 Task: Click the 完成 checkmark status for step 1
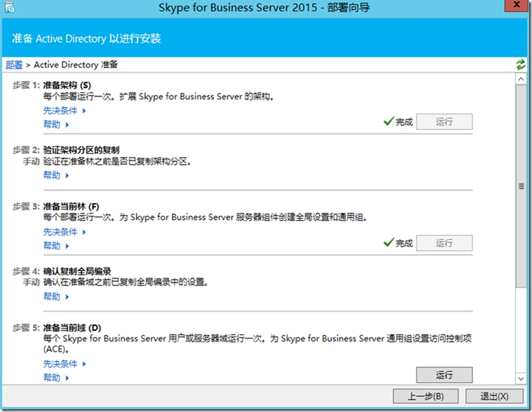coord(398,121)
